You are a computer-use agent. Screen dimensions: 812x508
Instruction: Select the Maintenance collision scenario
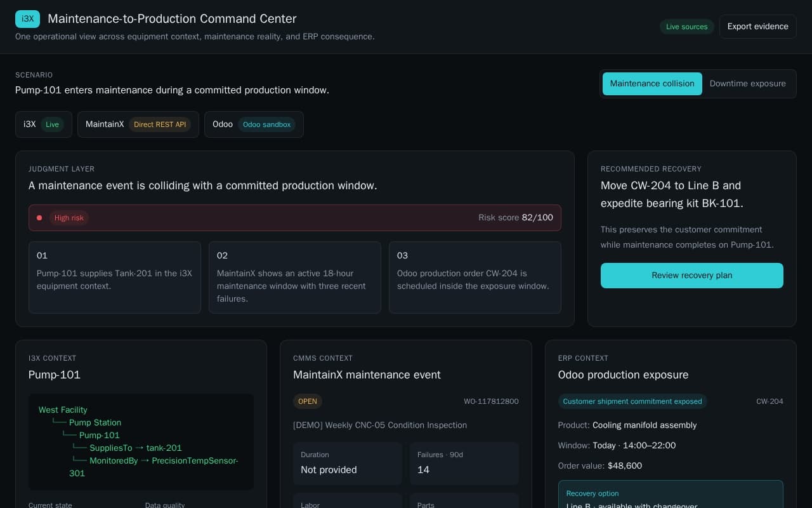(x=652, y=84)
